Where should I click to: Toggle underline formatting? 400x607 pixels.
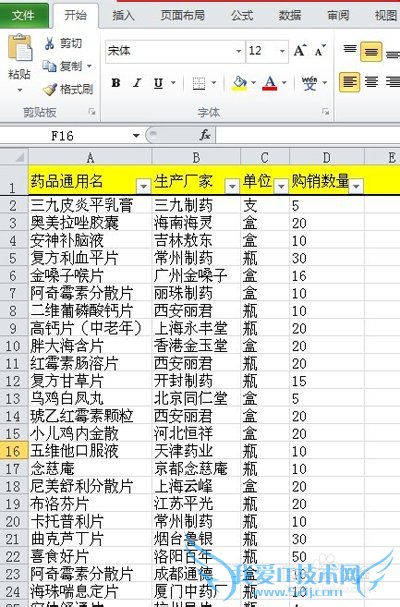coord(158,83)
